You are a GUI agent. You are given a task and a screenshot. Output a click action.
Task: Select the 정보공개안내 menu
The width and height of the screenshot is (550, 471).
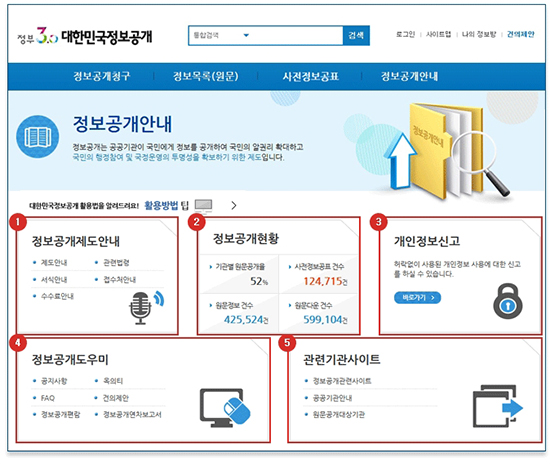click(x=409, y=76)
